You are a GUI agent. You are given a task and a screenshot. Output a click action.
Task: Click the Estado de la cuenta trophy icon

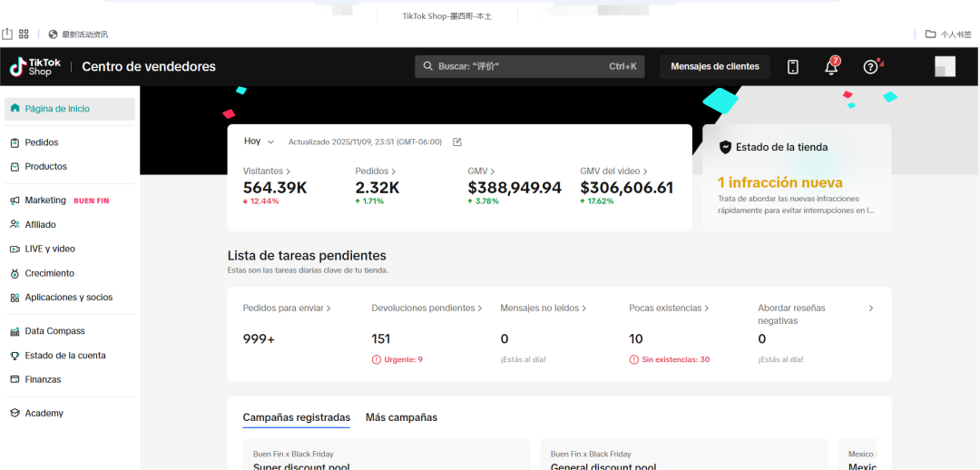[15, 356]
